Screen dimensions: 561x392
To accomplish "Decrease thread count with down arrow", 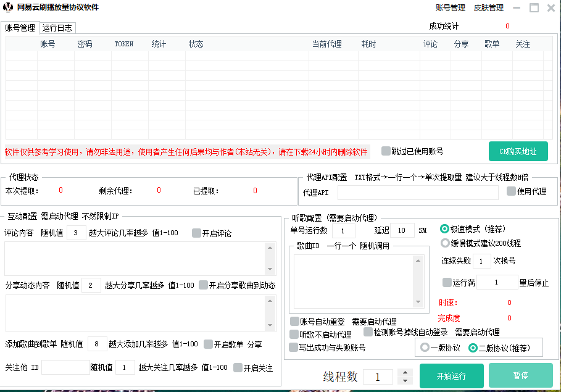I will (405, 380).
